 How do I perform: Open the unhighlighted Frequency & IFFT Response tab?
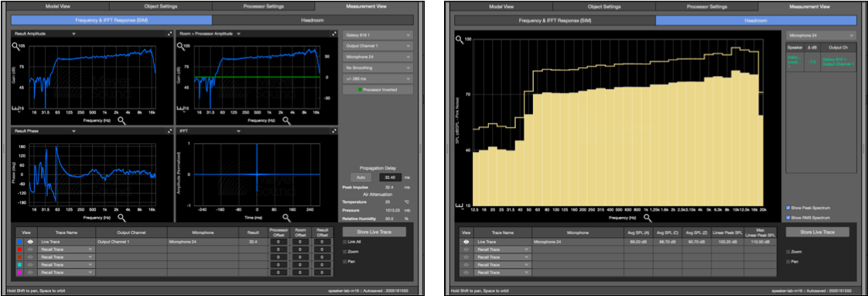[x=555, y=20]
